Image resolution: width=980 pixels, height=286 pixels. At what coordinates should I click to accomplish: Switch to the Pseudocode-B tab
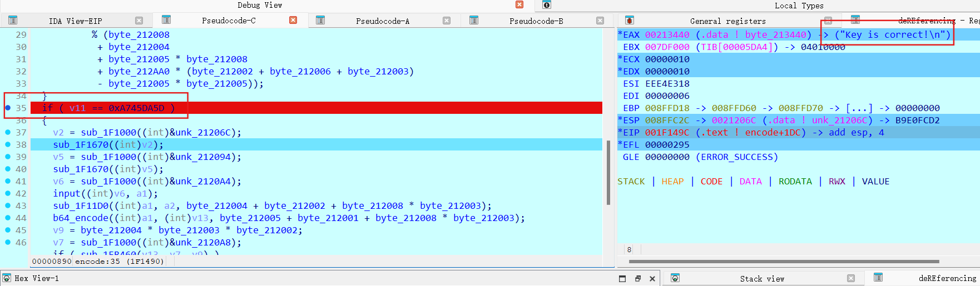click(x=536, y=21)
